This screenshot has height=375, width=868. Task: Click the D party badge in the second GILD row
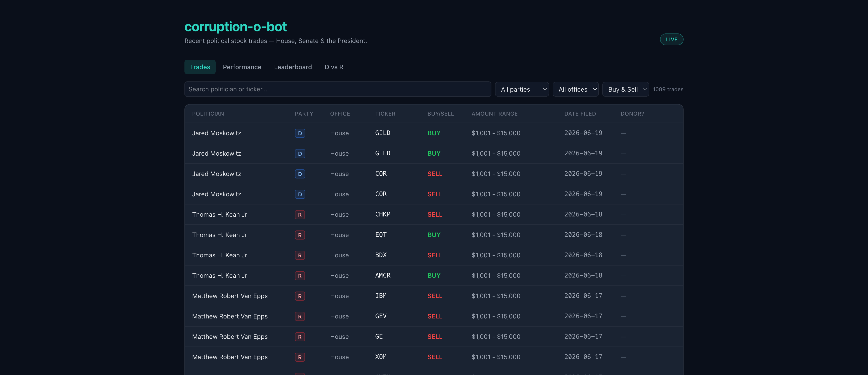(300, 153)
